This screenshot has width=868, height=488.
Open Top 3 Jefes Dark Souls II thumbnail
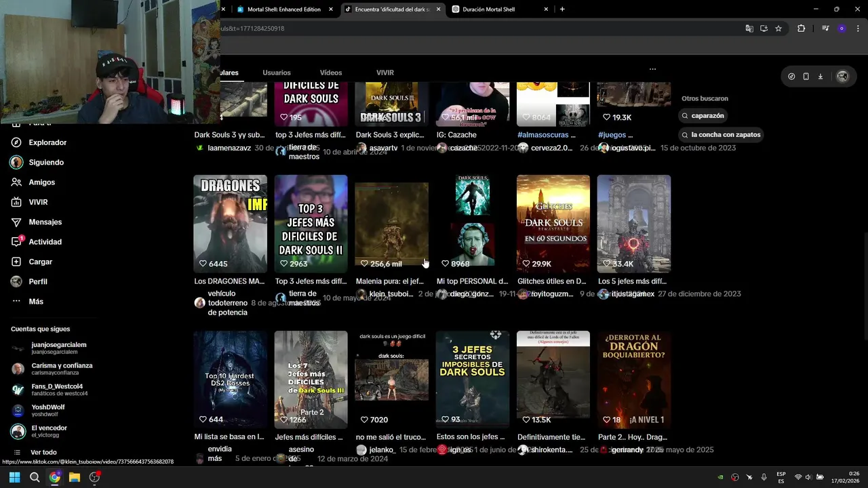(x=311, y=224)
